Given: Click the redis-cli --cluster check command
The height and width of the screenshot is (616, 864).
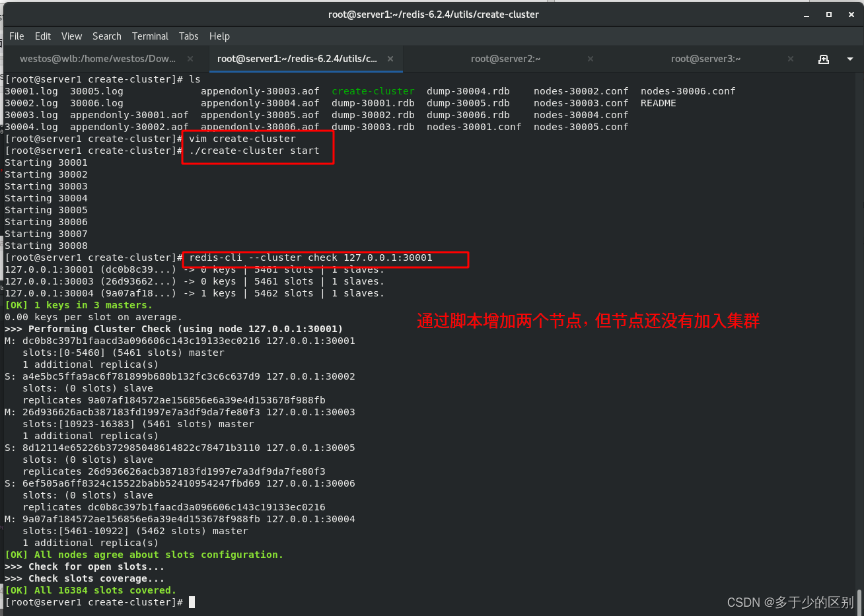Looking at the screenshot, I should [x=310, y=257].
